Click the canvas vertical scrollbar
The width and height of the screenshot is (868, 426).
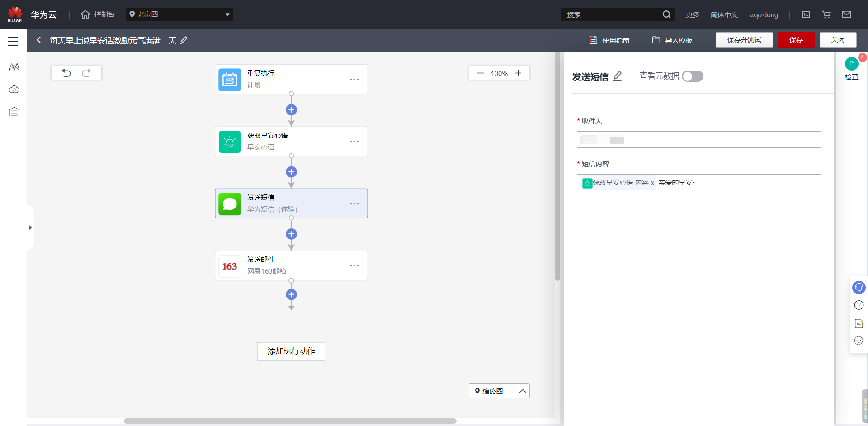tap(557, 166)
